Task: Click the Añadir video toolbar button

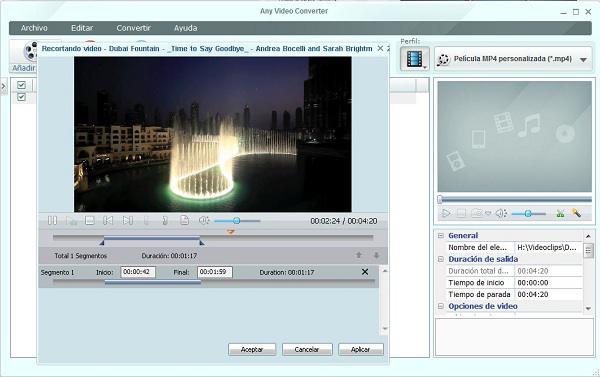Action: tap(24, 57)
